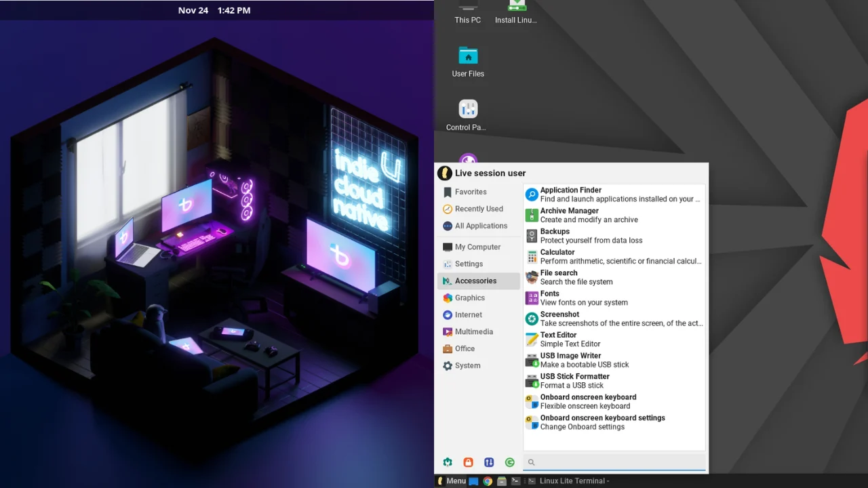Open the Install Linux desktop shortcut
868x488 pixels.
(516, 13)
